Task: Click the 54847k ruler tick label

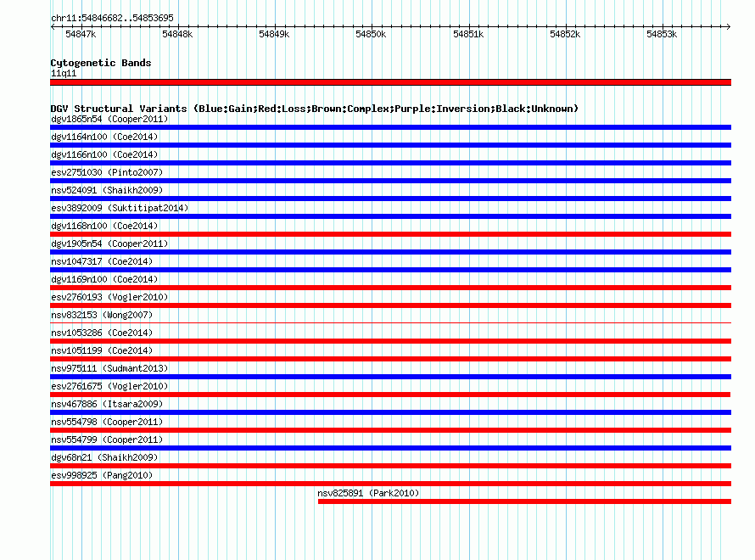Action: 81,34
